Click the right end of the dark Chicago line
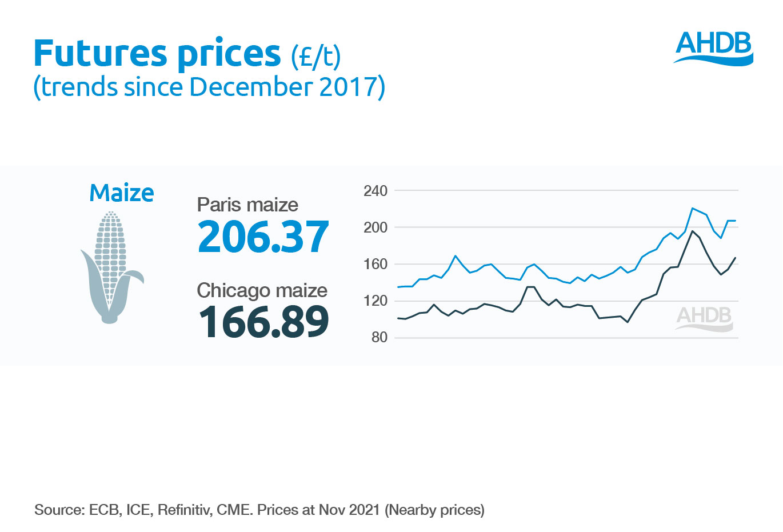This screenshot has width=783, height=532. point(735,258)
